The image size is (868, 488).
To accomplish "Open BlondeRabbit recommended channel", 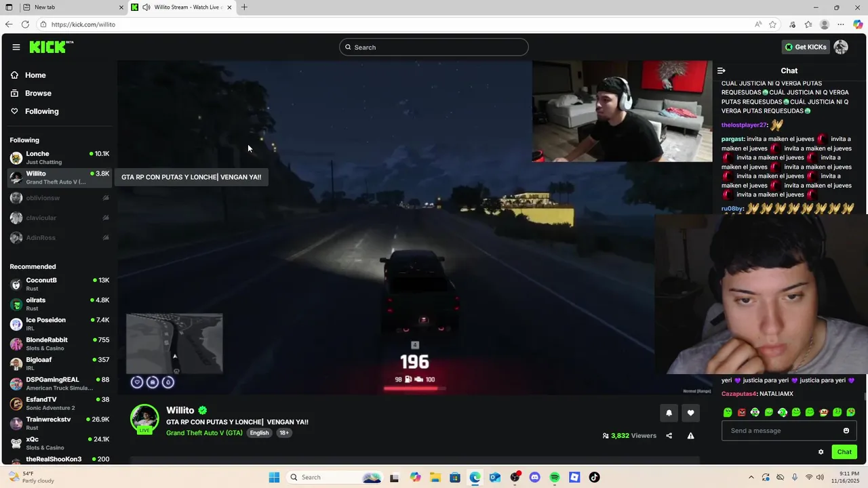I will (60, 344).
